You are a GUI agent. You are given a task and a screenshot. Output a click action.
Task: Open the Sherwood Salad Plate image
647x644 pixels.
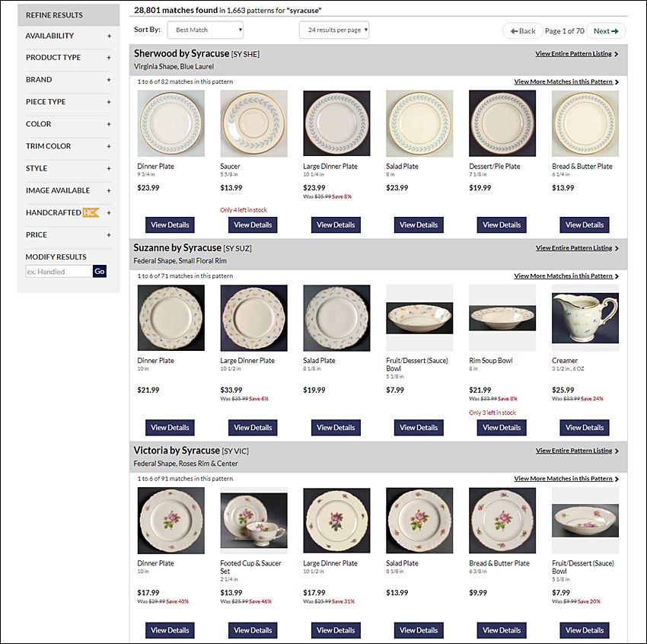coord(419,124)
